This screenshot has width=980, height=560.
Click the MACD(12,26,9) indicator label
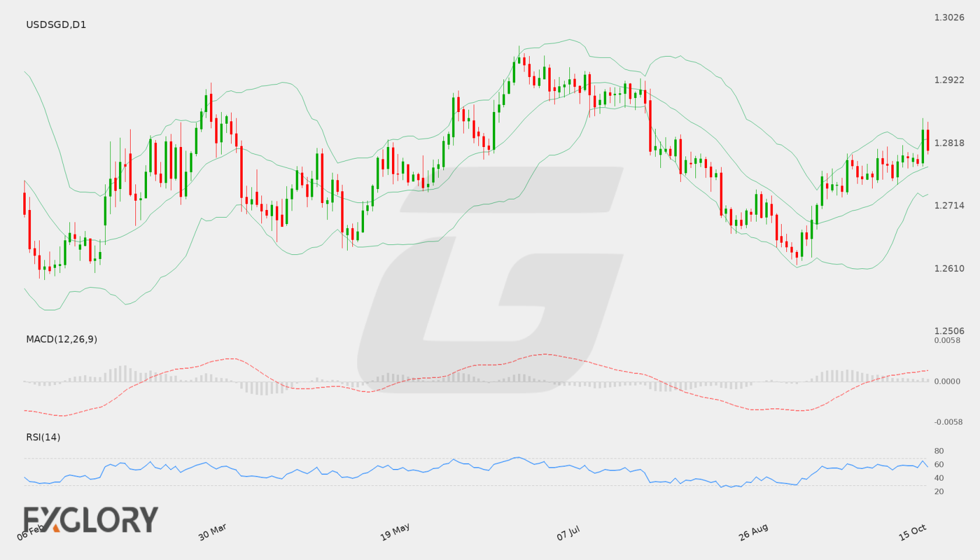click(61, 339)
